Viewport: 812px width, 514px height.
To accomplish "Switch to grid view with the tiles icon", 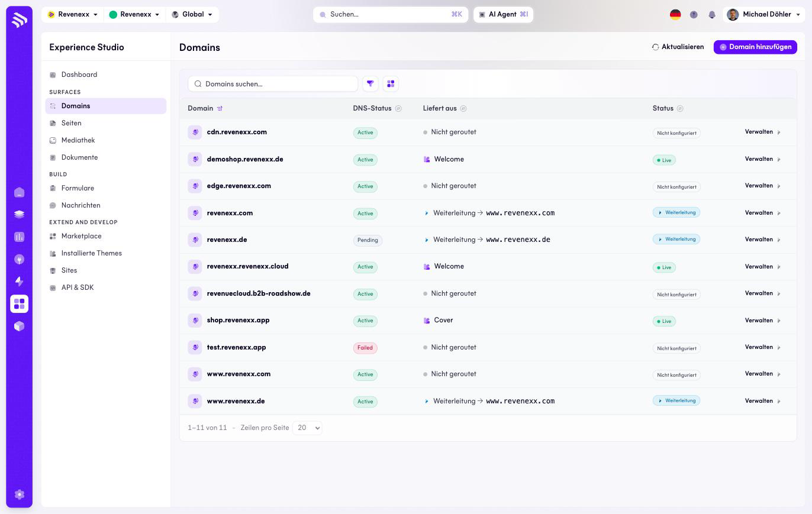I will [391, 84].
